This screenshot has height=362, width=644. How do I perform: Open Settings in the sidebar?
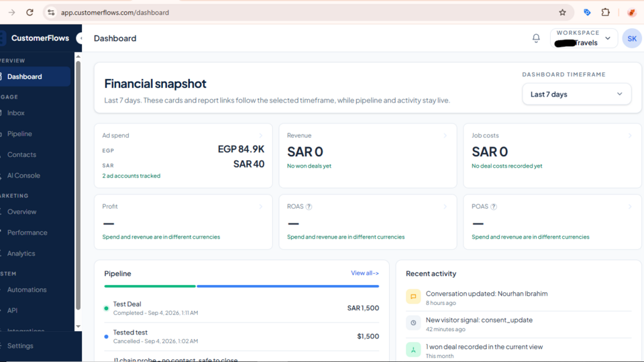(x=20, y=346)
